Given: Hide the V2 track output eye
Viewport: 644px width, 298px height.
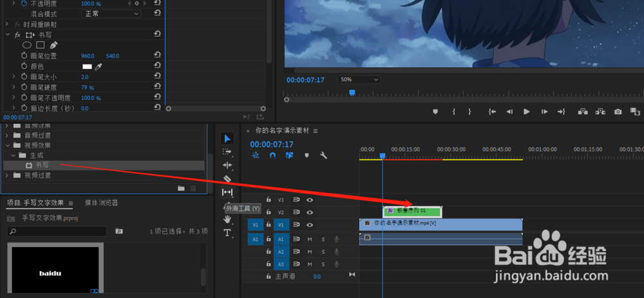Looking at the screenshot, I should tap(310, 212).
